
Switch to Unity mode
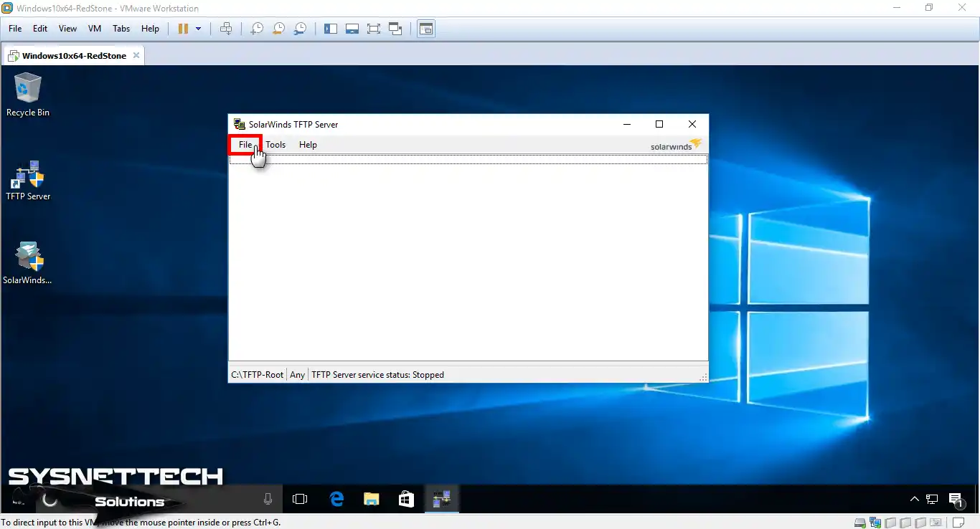click(x=395, y=29)
